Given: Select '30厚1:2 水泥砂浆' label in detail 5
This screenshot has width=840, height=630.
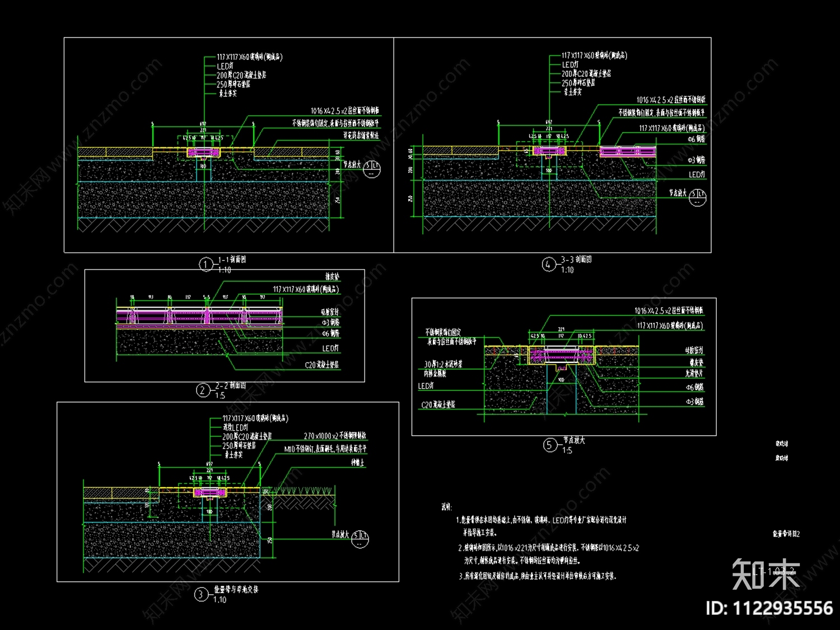Looking at the screenshot, I should [x=443, y=364].
